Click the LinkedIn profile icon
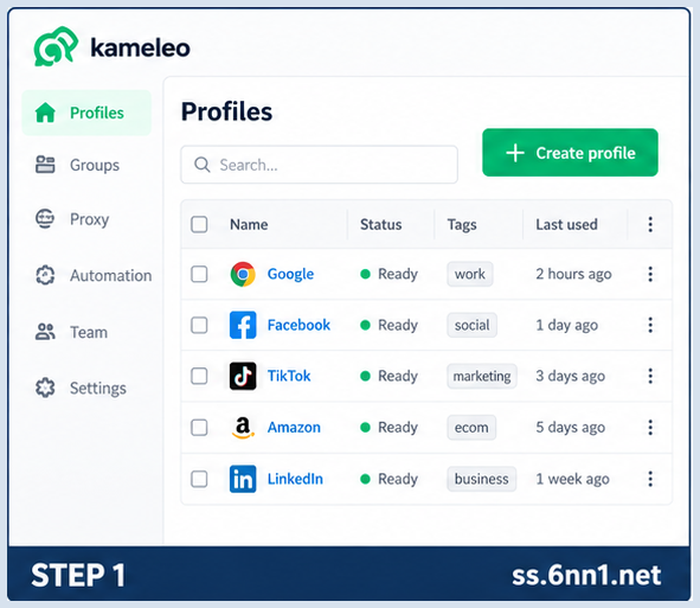700x608 pixels. [243, 479]
